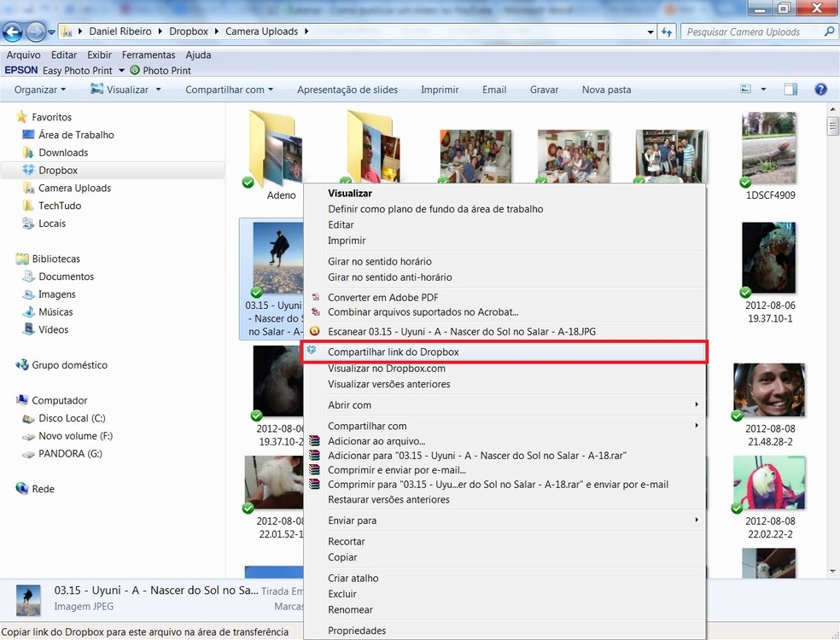Open the Exibir menu
The image size is (840, 640).
(99, 55)
